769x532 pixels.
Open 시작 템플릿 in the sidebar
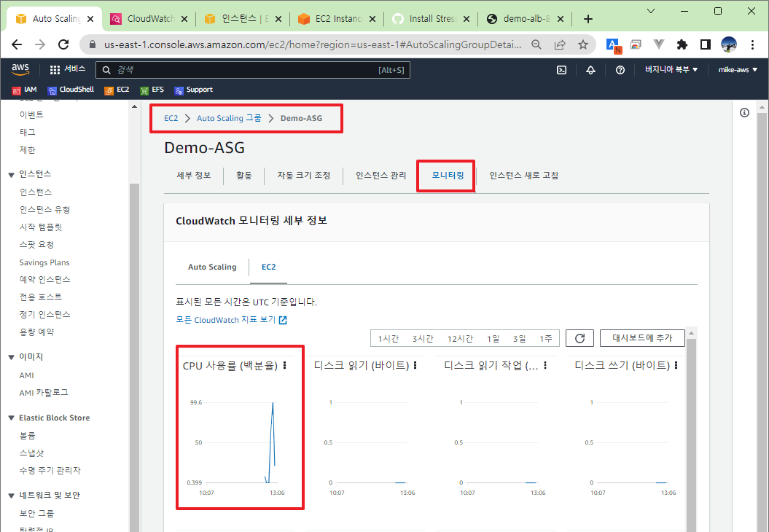pyautogui.click(x=41, y=227)
